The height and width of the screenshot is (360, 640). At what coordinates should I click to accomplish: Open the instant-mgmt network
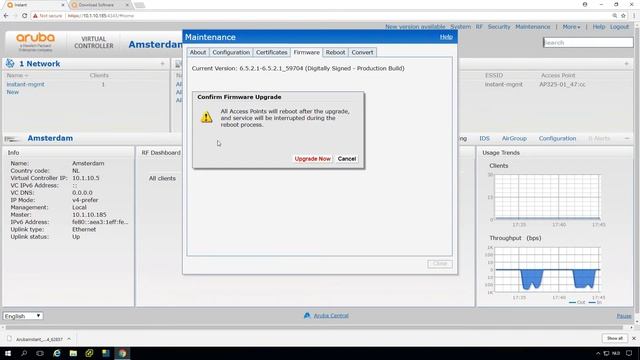click(x=25, y=84)
